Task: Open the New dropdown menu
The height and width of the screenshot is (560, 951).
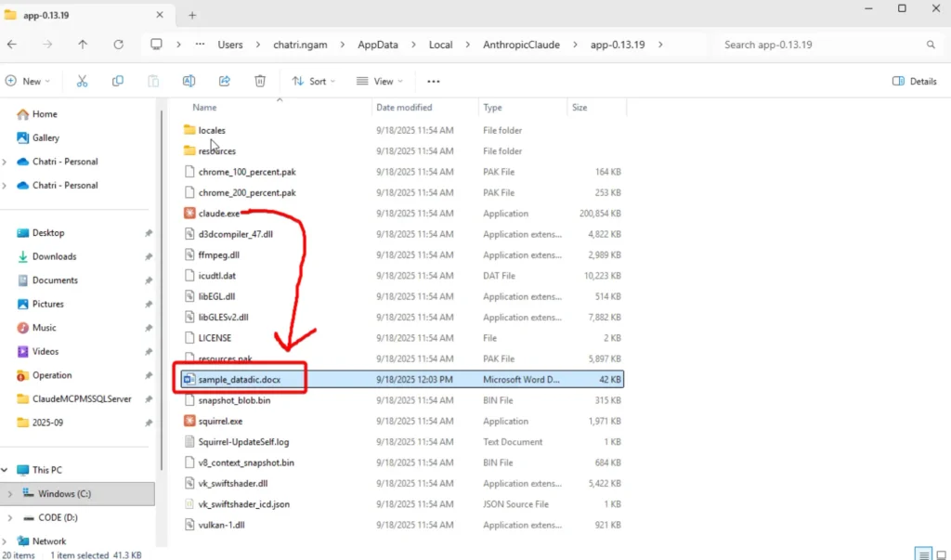Action: pyautogui.click(x=28, y=82)
